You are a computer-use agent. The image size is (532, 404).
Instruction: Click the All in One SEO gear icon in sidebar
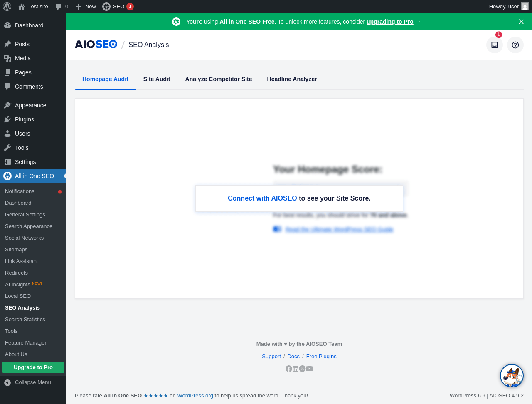pos(7,176)
